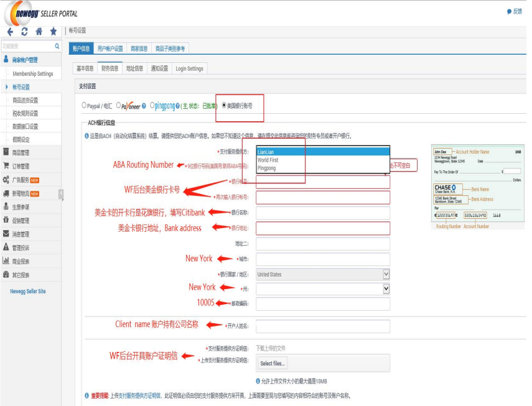Click the ACH info icon
Viewport: 532px width, 406px height.
(x=86, y=136)
